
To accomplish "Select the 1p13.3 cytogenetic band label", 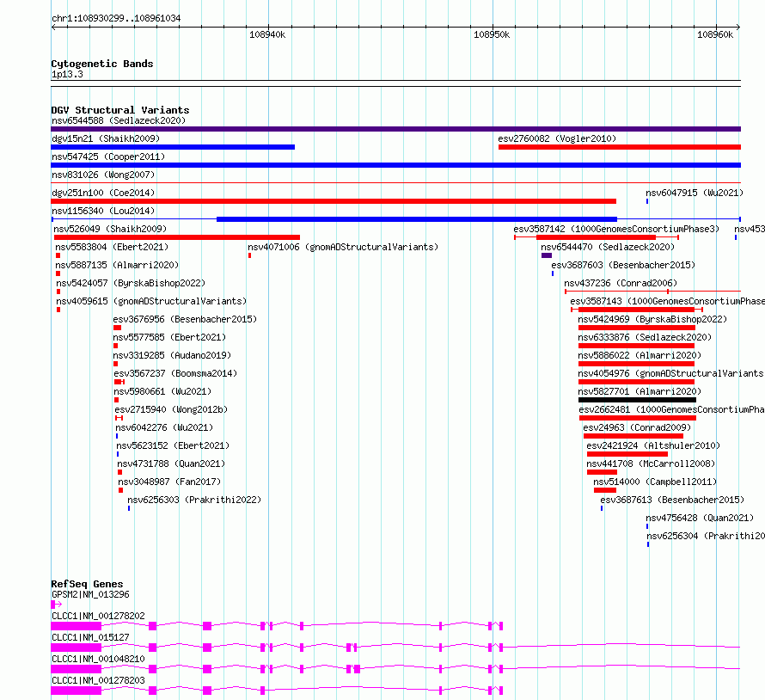I will click(x=67, y=75).
